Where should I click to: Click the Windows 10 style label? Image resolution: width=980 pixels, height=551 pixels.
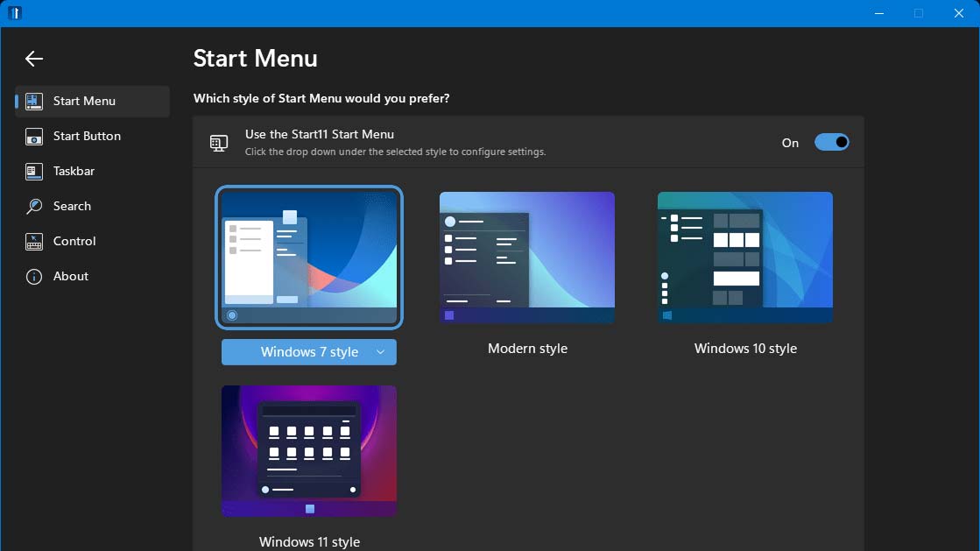click(745, 349)
